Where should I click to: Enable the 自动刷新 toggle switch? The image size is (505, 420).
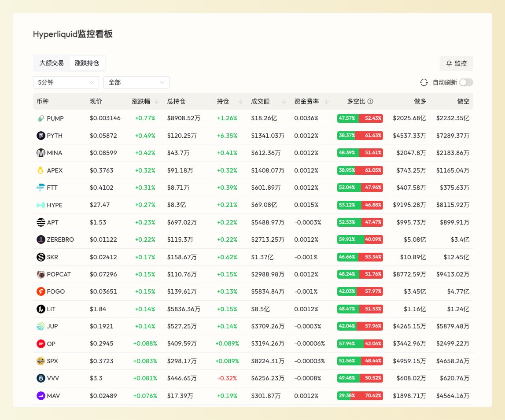click(x=466, y=82)
